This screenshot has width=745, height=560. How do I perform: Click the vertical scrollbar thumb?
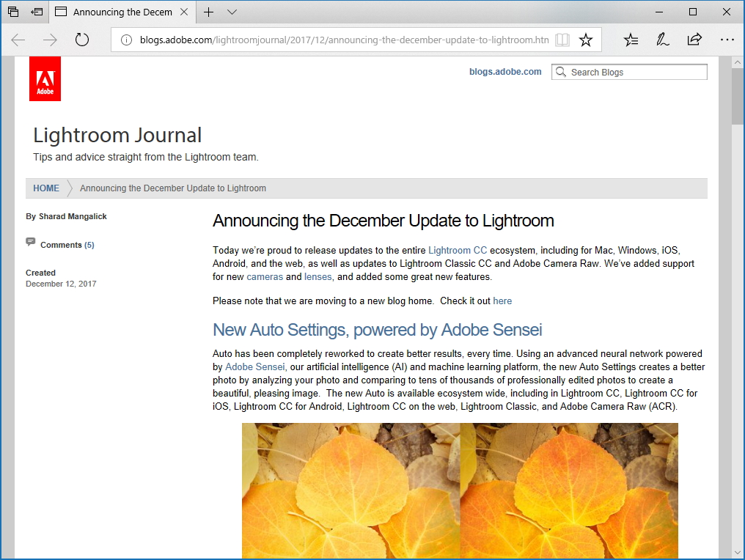(x=738, y=97)
